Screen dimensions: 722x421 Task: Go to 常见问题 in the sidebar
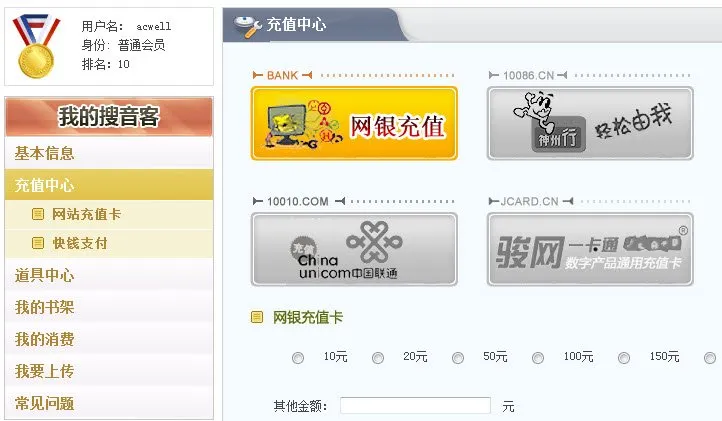(109, 403)
